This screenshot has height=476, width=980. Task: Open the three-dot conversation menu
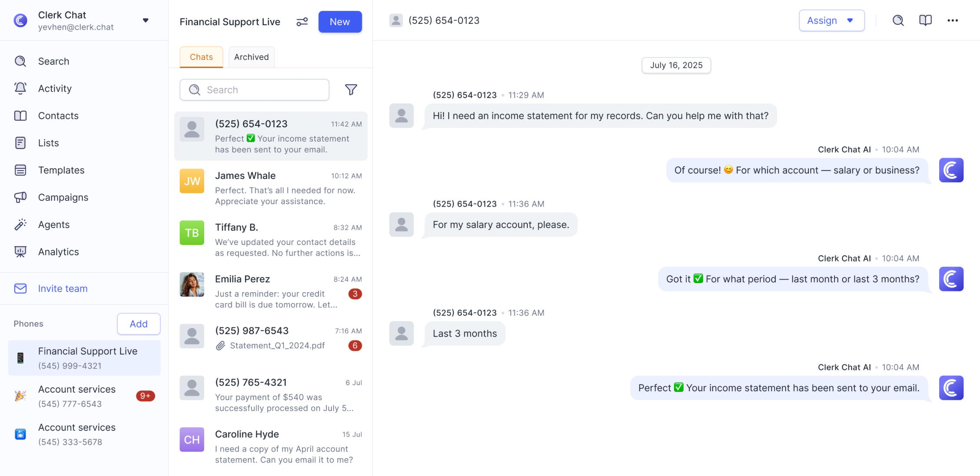click(x=953, y=20)
